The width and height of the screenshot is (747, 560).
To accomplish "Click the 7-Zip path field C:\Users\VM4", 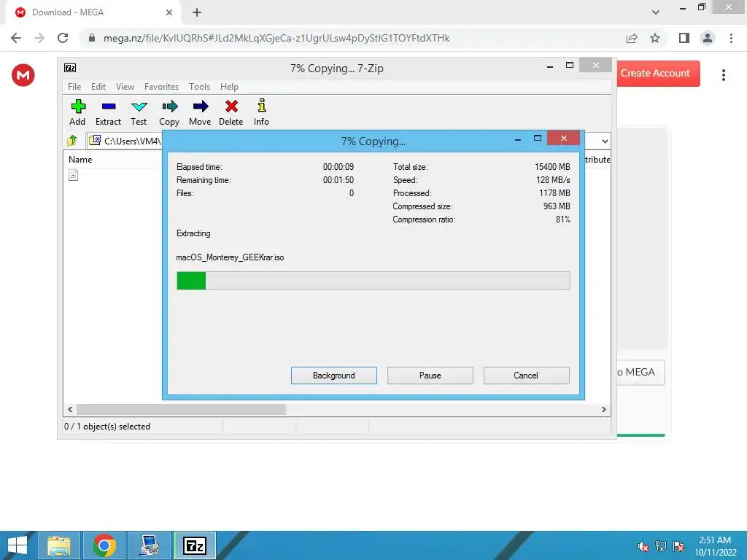I will pyautogui.click(x=125, y=141).
